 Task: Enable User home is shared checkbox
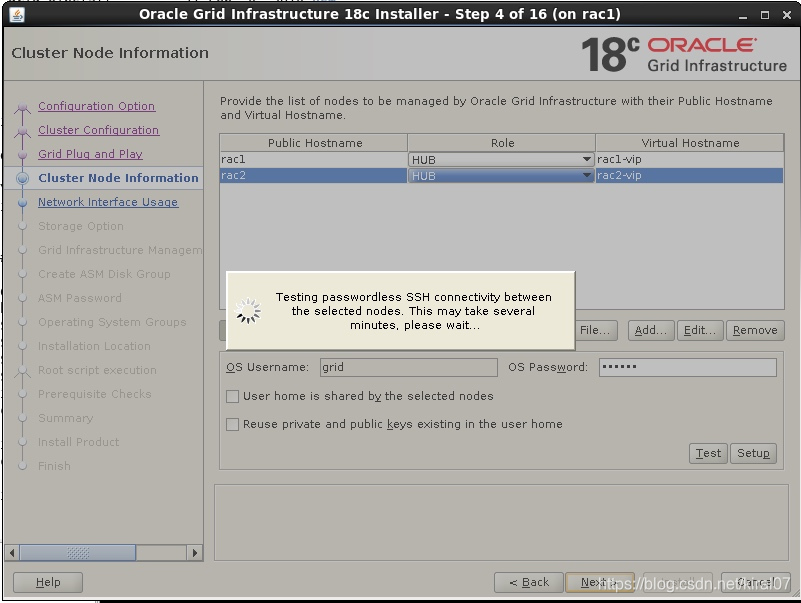coord(232,397)
